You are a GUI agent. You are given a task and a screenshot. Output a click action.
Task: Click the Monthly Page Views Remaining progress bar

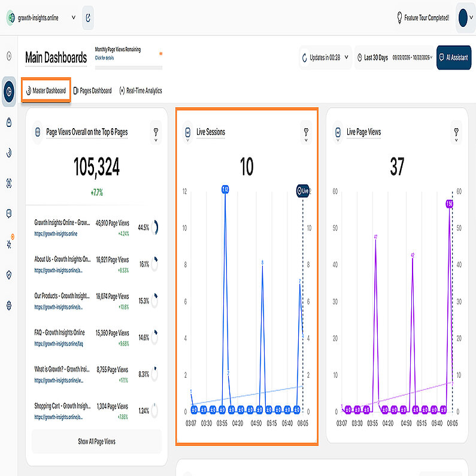coord(128,68)
